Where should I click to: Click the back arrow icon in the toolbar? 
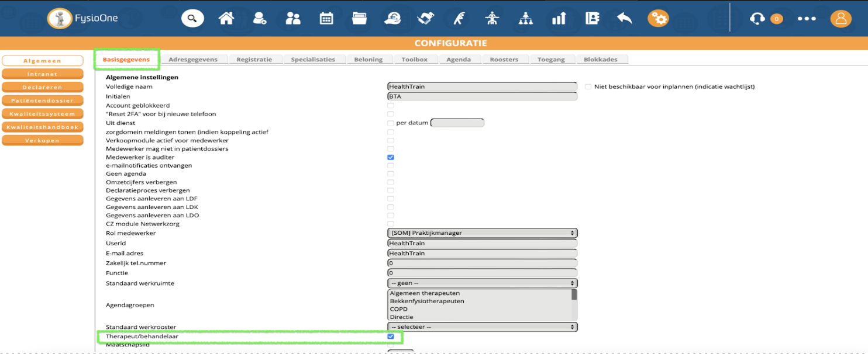pos(624,18)
